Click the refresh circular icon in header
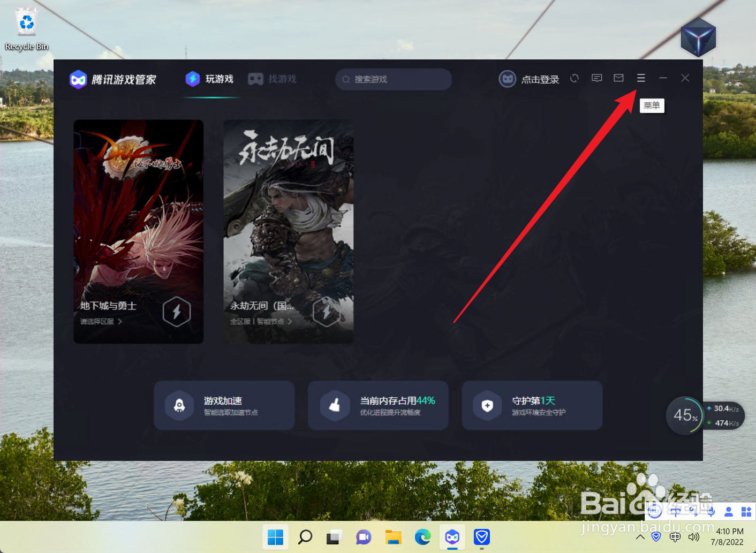Viewport: 756px width, 553px height. coord(574,78)
